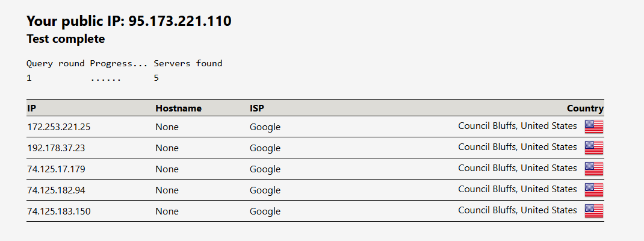Click the Servers found count of 5

[156, 78]
